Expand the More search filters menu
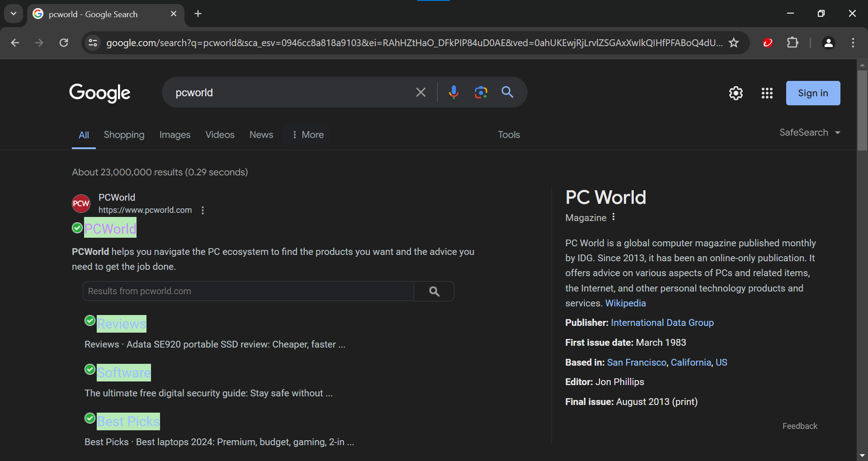The height and width of the screenshot is (461, 868). tap(308, 135)
